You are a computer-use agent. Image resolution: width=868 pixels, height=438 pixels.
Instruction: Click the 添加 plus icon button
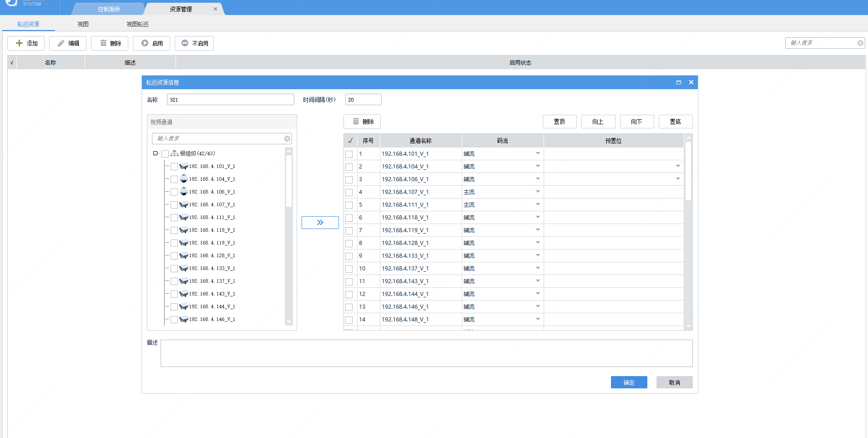(x=26, y=43)
